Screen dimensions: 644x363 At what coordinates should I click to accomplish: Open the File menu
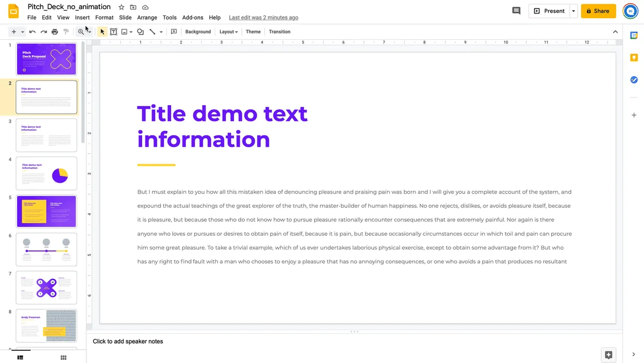[32, 18]
